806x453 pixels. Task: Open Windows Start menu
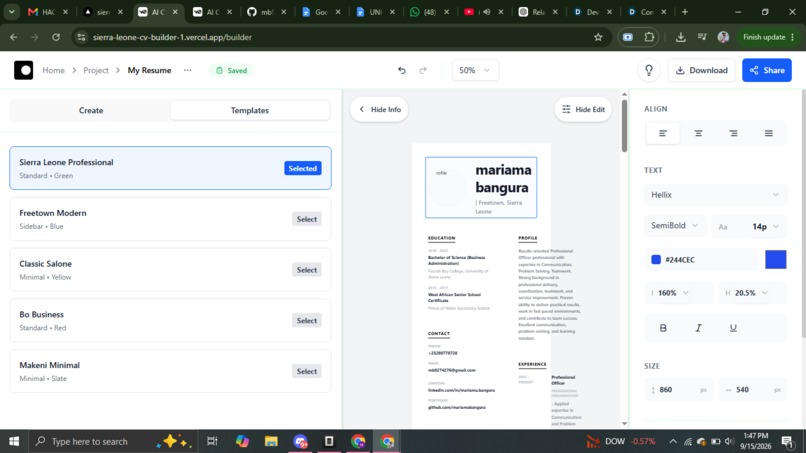point(14,441)
